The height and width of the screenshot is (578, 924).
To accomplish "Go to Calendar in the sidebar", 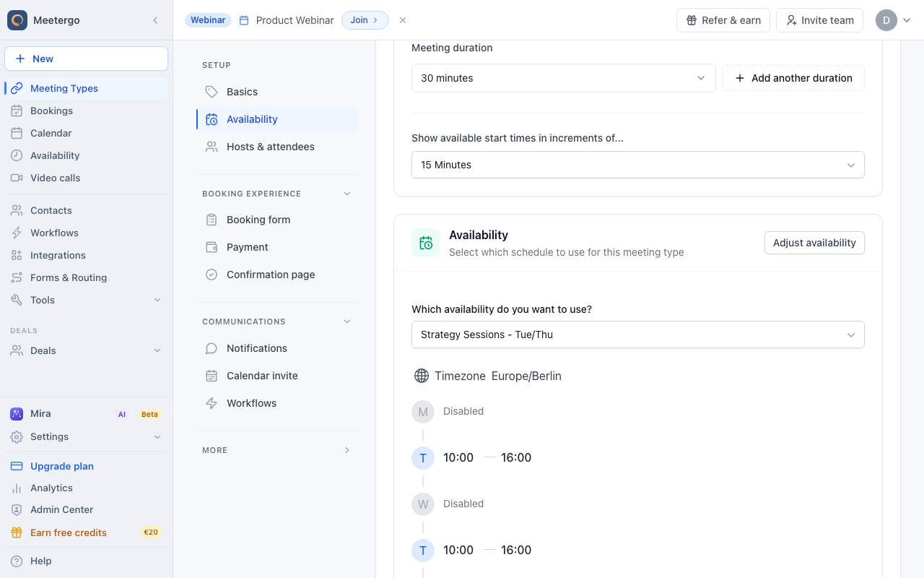I will pyautogui.click(x=87, y=133).
